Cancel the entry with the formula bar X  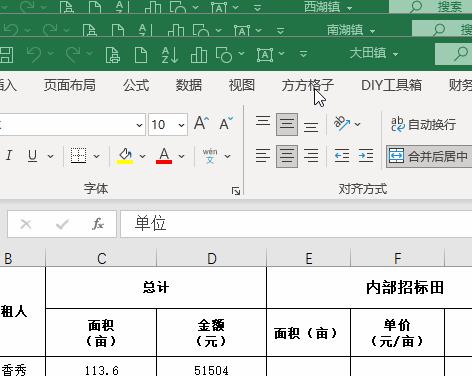pos(26,224)
